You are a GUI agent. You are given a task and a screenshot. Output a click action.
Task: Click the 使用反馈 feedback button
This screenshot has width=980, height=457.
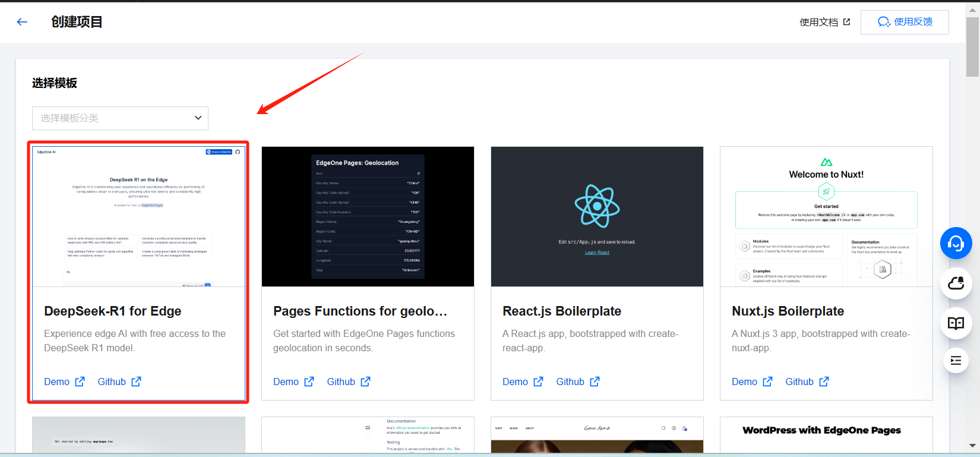tap(905, 22)
